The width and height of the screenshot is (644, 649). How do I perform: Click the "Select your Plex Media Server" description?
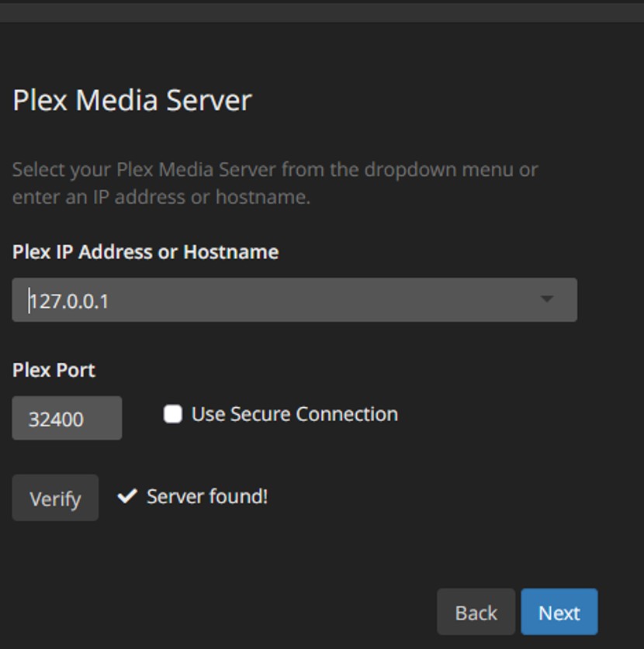[x=275, y=183]
